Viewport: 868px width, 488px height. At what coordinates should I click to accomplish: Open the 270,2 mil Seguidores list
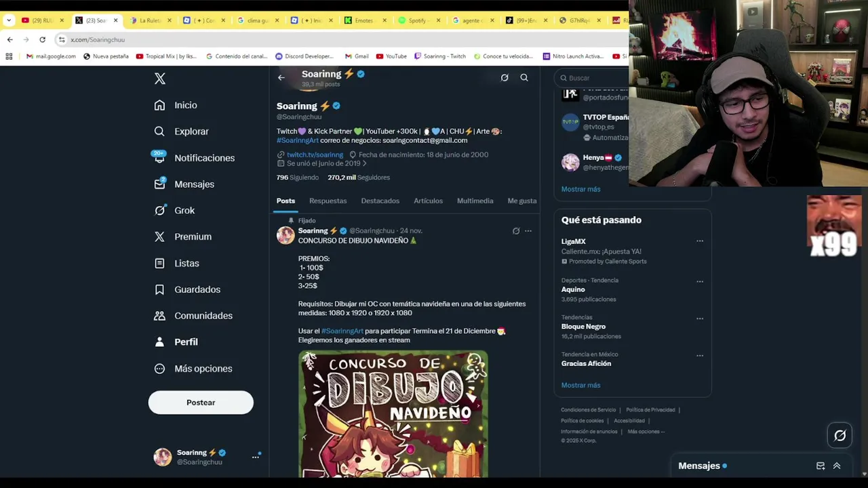(x=359, y=178)
